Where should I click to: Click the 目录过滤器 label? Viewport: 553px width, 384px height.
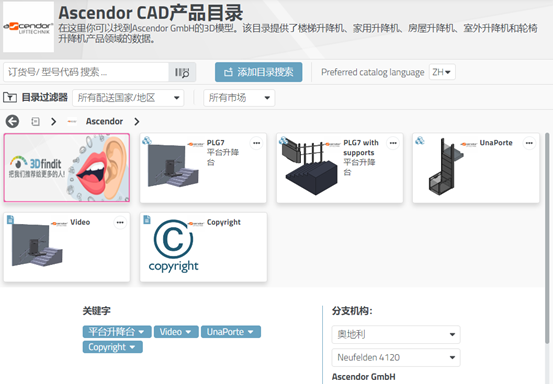[x=44, y=97]
